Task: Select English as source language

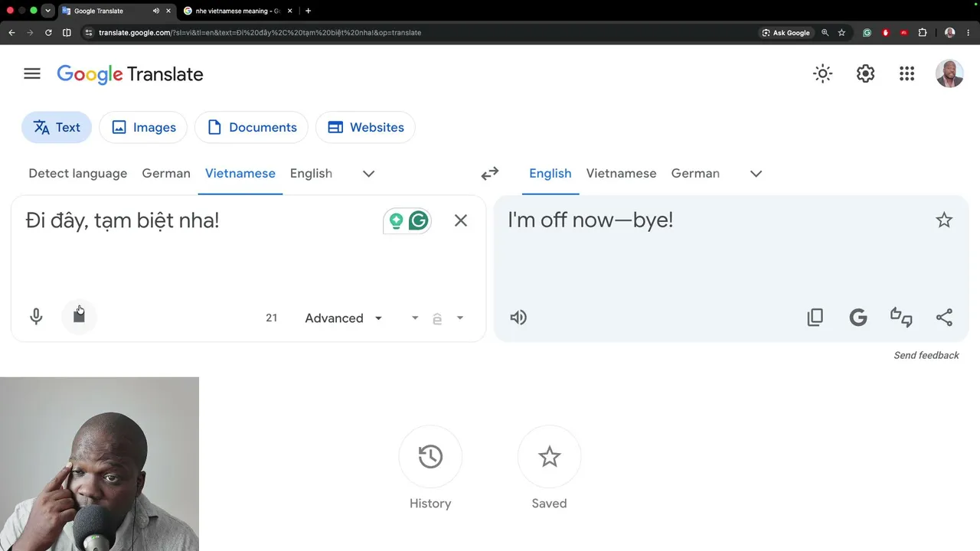Action: click(x=311, y=173)
